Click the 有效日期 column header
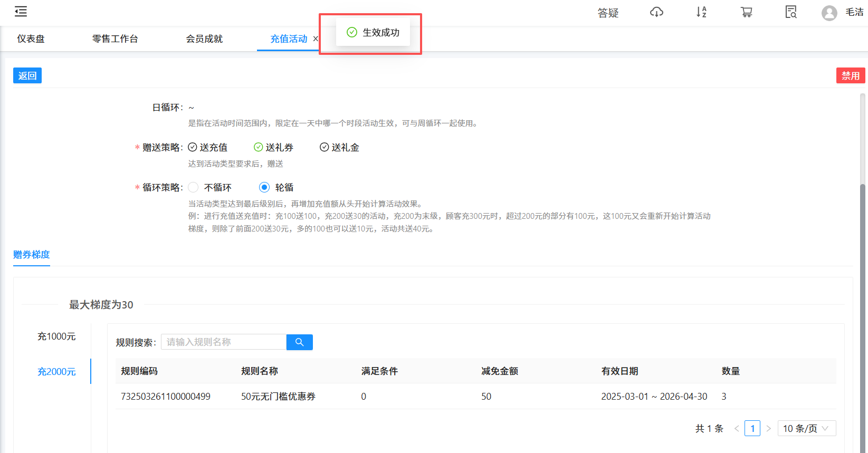 pyautogui.click(x=620, y=371)
